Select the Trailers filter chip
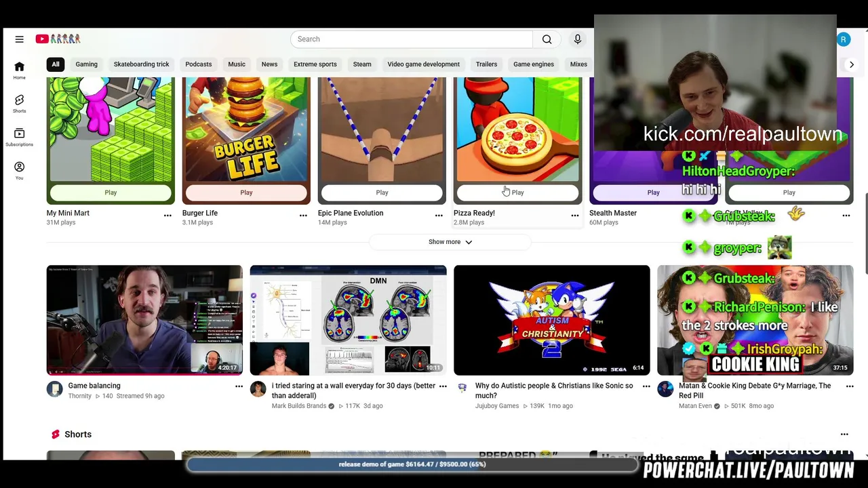This screenshot has width=868, height=488. click(x=486, y=64)
